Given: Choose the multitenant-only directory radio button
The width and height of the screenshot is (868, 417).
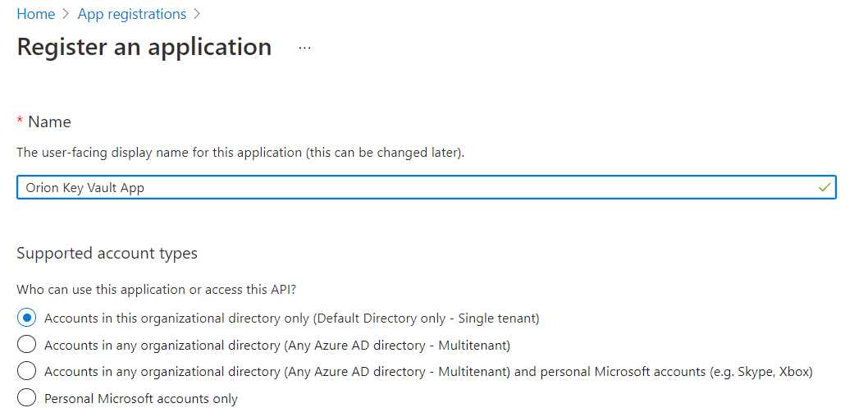Looking at the screenshot, I should pos(27,345).
